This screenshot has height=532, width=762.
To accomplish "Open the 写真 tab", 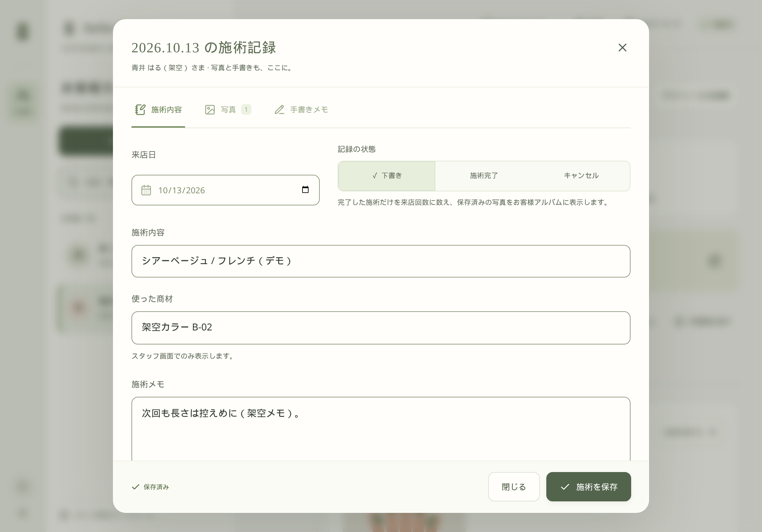I will [228, 110].
